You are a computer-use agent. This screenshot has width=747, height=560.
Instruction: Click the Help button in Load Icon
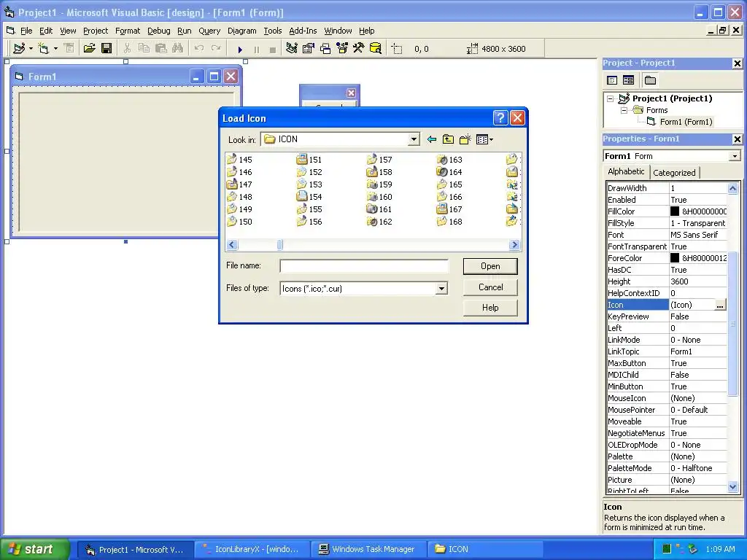tap(490, 308)
